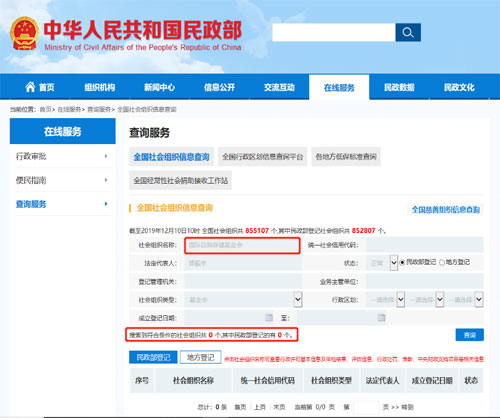Switch to the 民政部登记 results tab
The image size is (500, 418).
point(153,357)
